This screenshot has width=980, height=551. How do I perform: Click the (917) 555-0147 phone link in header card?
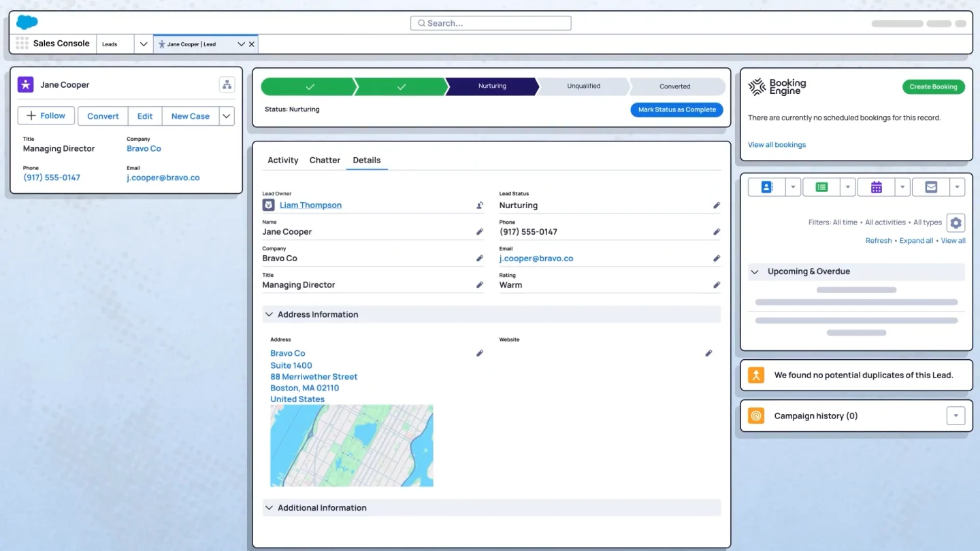click(x=52, y=178)
